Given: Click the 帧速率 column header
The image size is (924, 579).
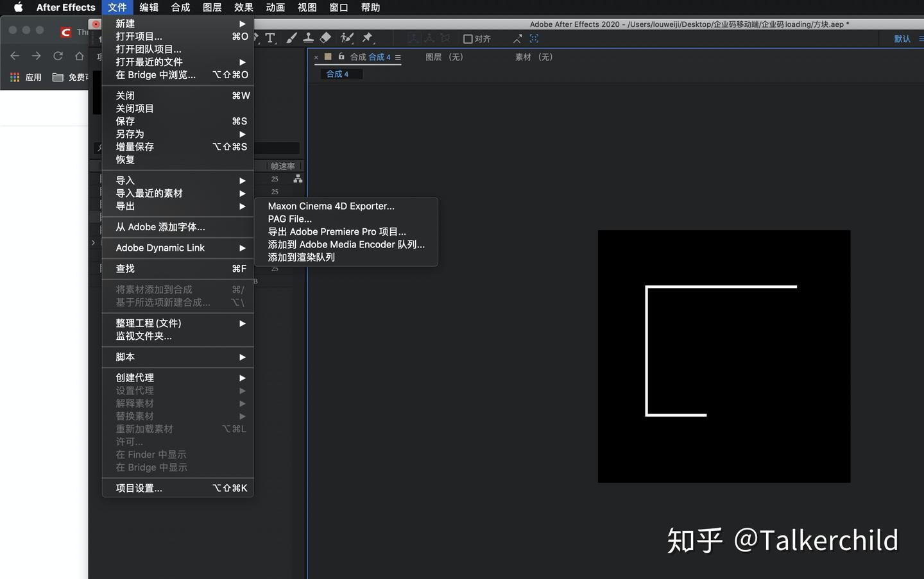Looking at the screenshot, I should point(282,166).
